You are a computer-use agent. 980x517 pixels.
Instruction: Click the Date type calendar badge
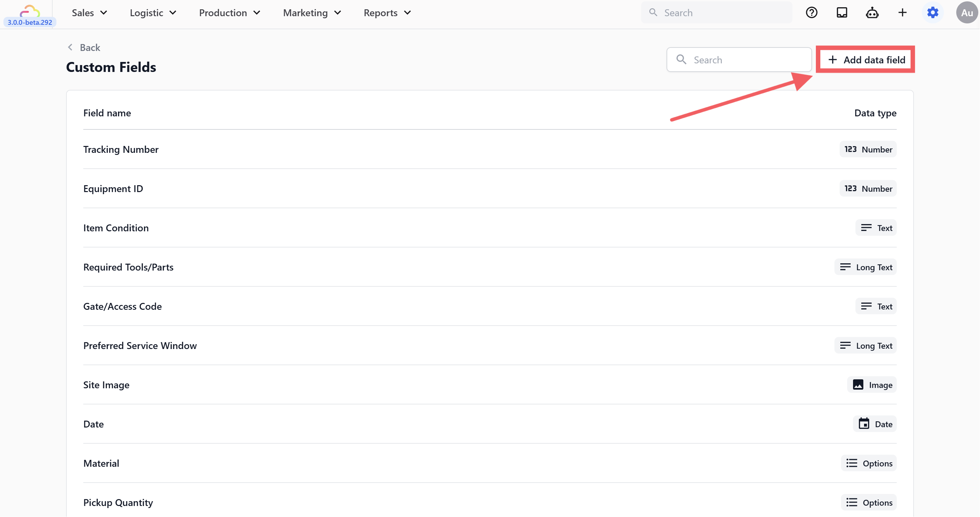(x=875, y=424)
